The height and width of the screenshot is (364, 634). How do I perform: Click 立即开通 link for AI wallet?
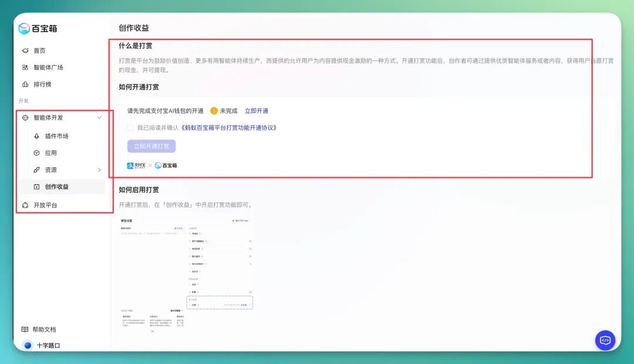pos(257,111)
